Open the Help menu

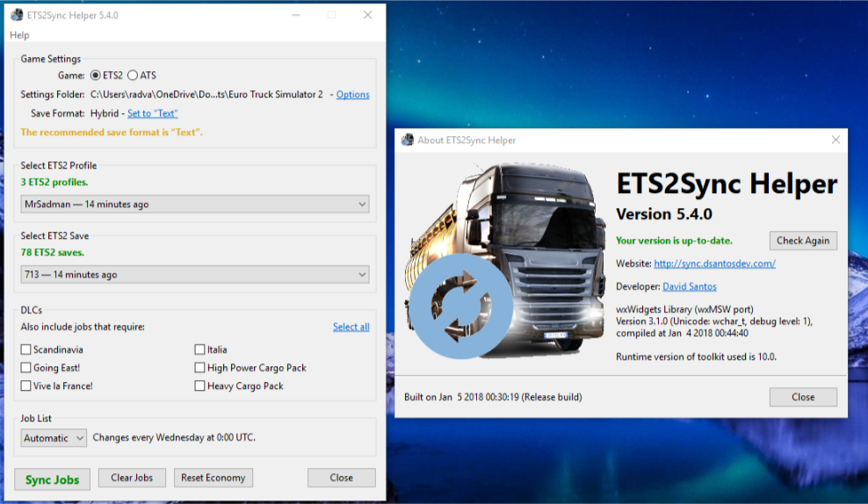pyautogui.click(x=19, y=35)
